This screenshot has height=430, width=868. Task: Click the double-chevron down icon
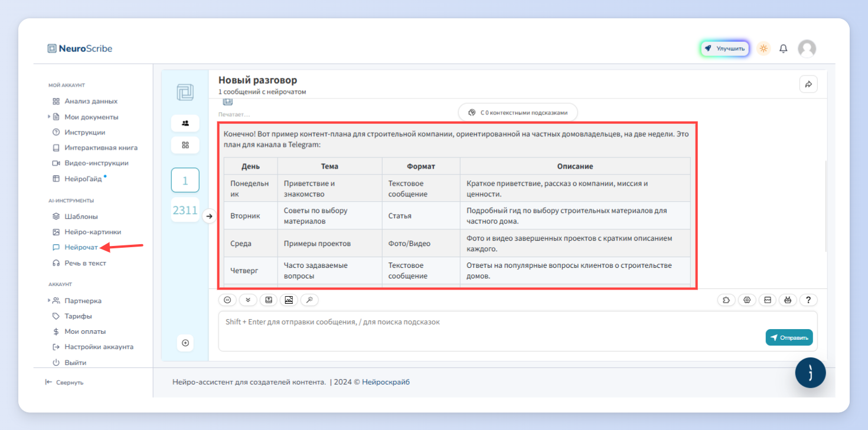coord(248,300)
